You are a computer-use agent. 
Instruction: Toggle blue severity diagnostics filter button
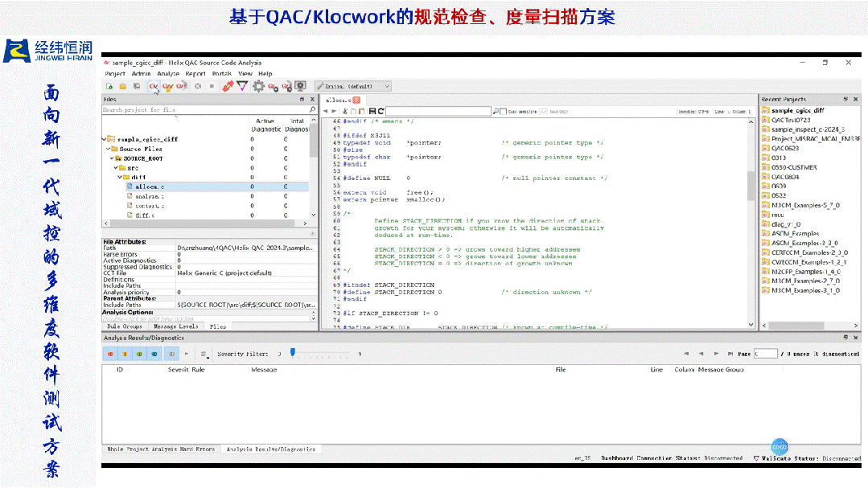(x=154, y=354)
